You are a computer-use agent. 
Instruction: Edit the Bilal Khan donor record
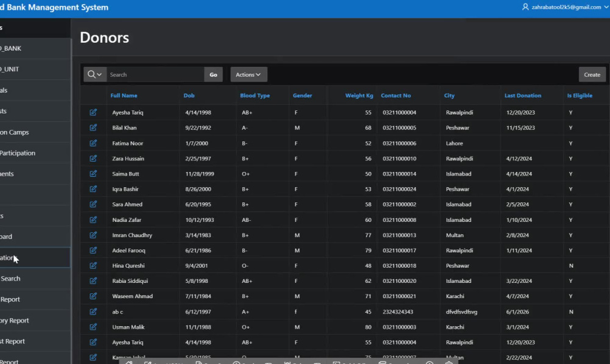pos(93,127)
